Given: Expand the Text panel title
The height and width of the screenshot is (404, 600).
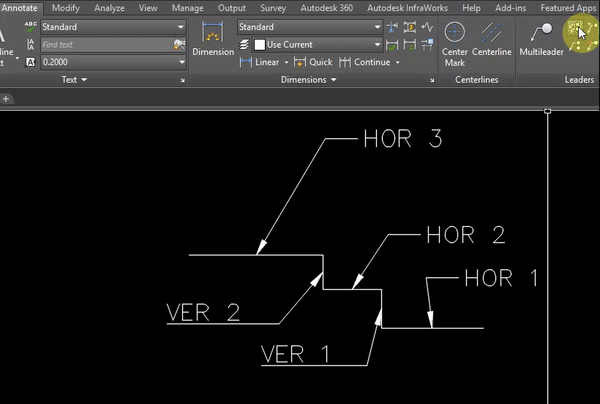Looking at the screenshot, I should click(74, 80).
